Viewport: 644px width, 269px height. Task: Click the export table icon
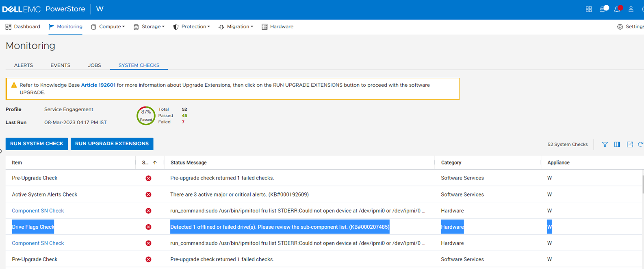pos(630,144)
